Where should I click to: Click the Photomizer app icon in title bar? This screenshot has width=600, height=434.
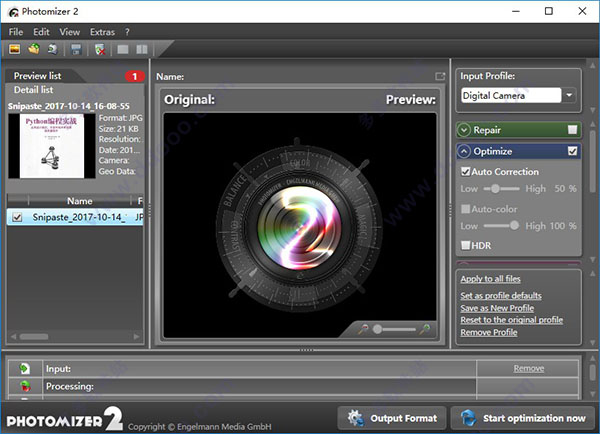click(x=13, y=12)
